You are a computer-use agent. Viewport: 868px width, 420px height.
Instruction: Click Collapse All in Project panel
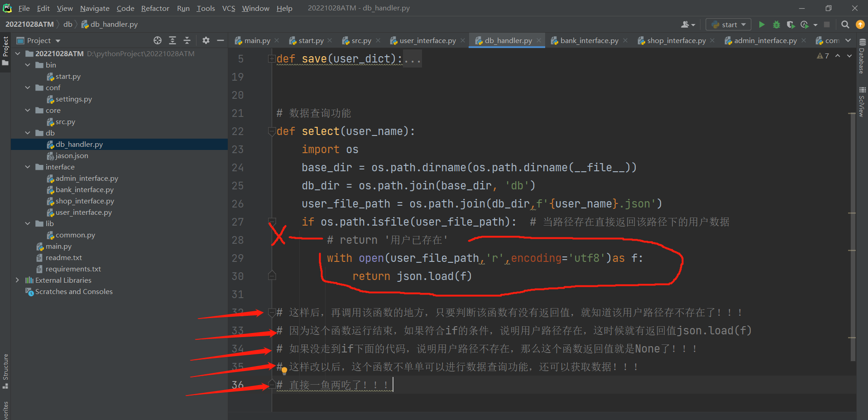point(187,40)
